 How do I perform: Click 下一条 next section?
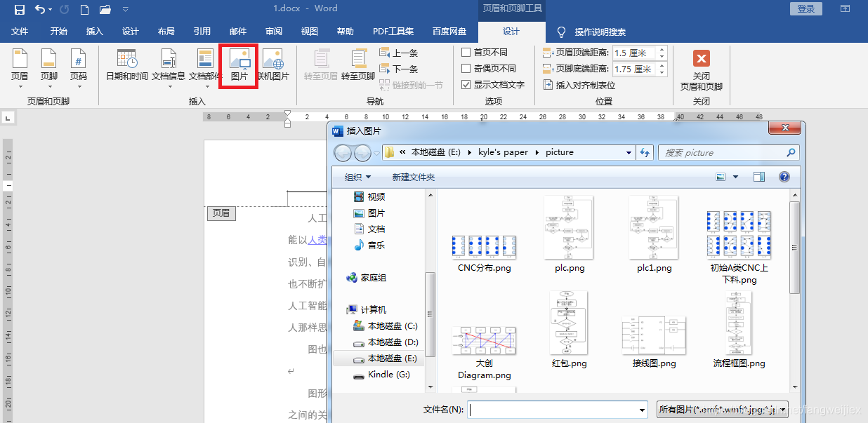click(399, 69)
